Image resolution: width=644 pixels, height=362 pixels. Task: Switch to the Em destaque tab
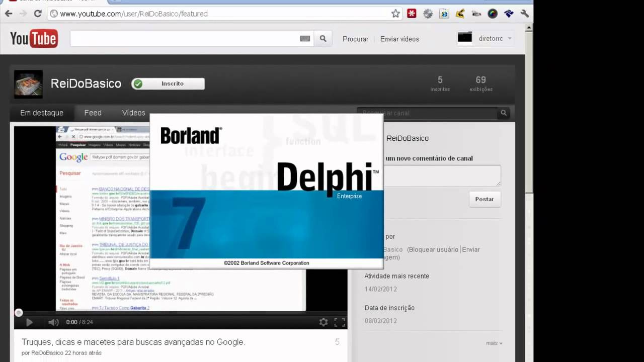click(x=42, y=113)
